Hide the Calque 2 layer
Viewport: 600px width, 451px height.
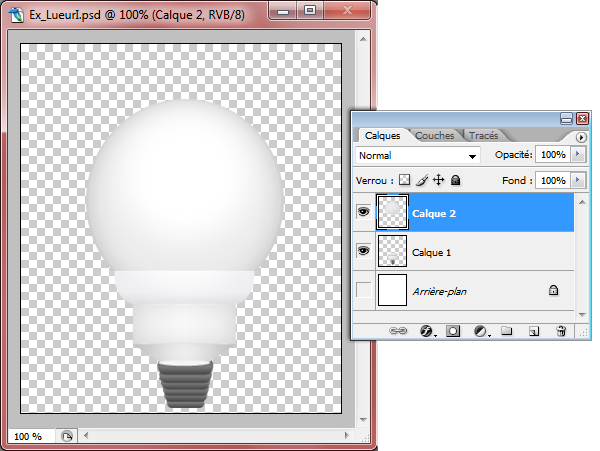[x=363, y=212]
